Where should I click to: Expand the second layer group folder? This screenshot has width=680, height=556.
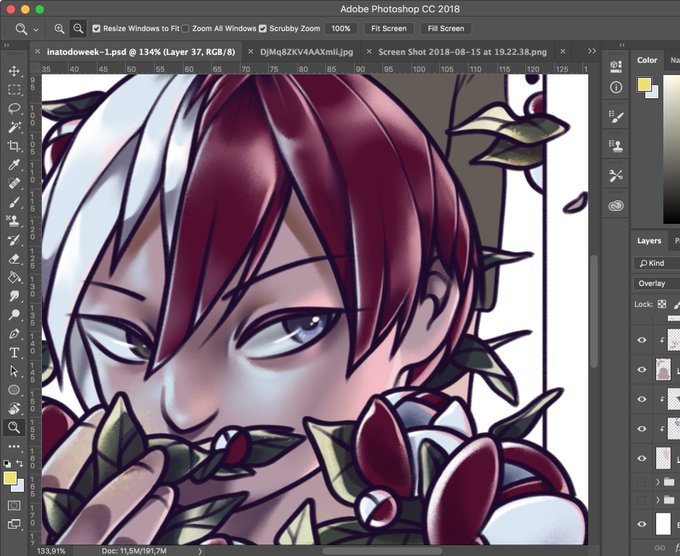pyautogui.click(x=658, y=500)
